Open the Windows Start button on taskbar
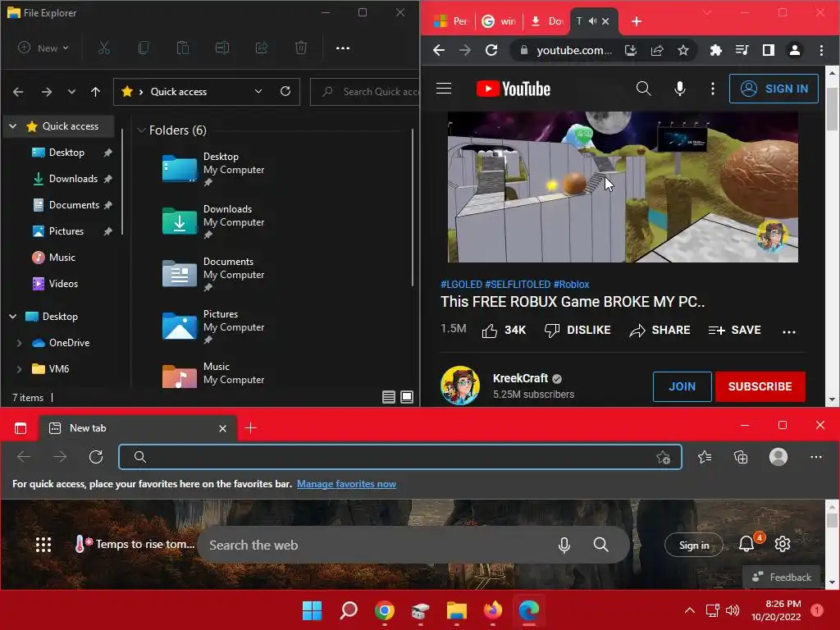 pos(313,610)
